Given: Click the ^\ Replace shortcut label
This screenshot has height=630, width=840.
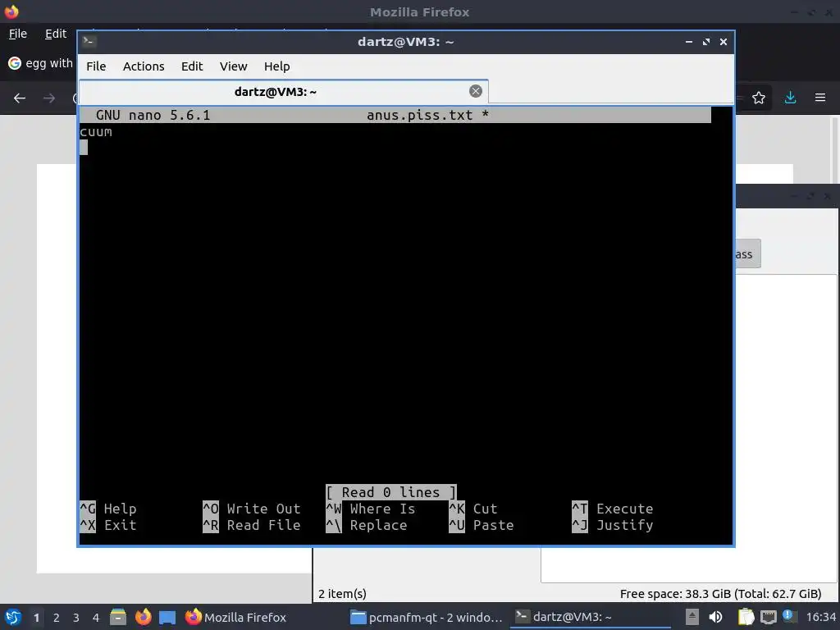Looking at the screenshot, I should [x=367, y=526].
